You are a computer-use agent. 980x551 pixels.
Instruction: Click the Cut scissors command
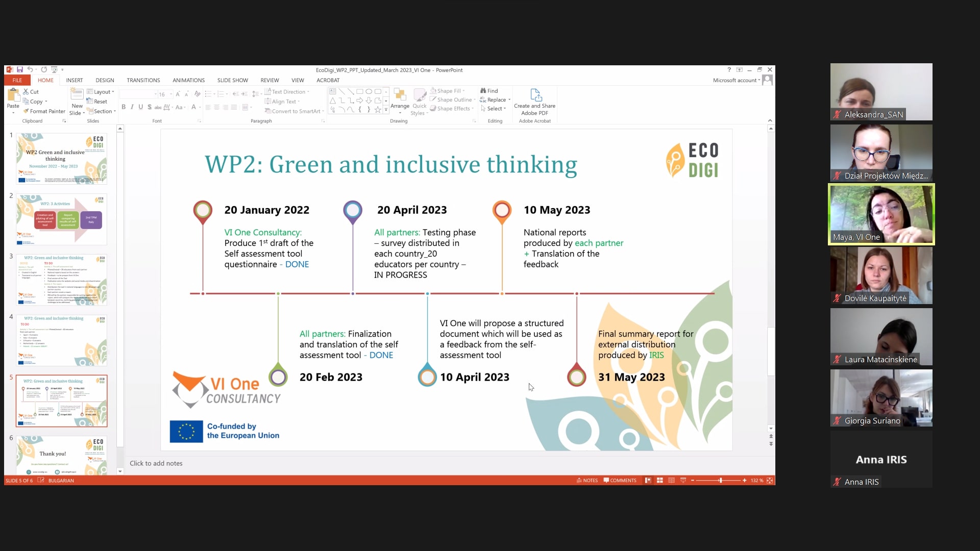tap(31, 92)
